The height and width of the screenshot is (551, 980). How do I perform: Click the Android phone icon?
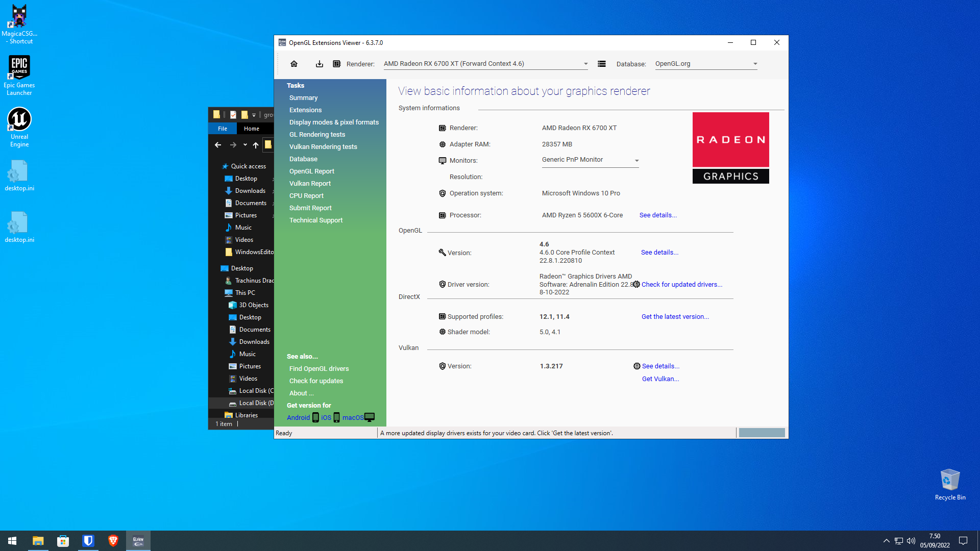click(x=315, y=417)
